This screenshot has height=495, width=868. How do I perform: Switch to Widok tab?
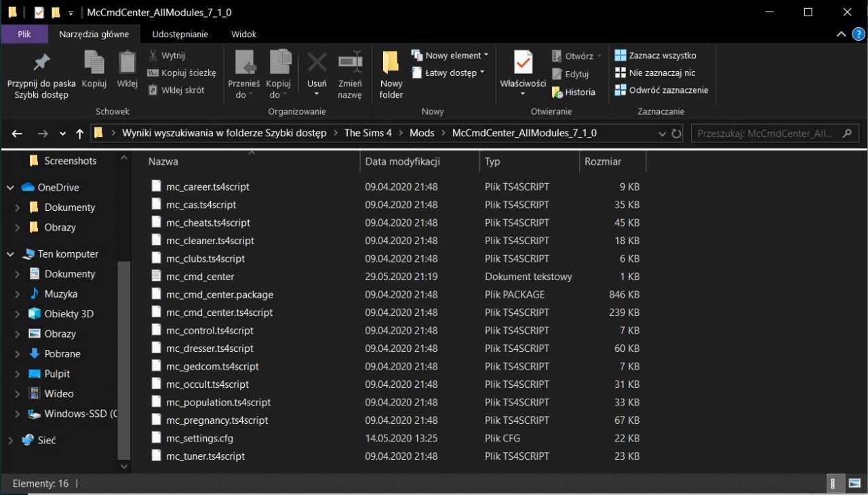click(x=243, y=34)
